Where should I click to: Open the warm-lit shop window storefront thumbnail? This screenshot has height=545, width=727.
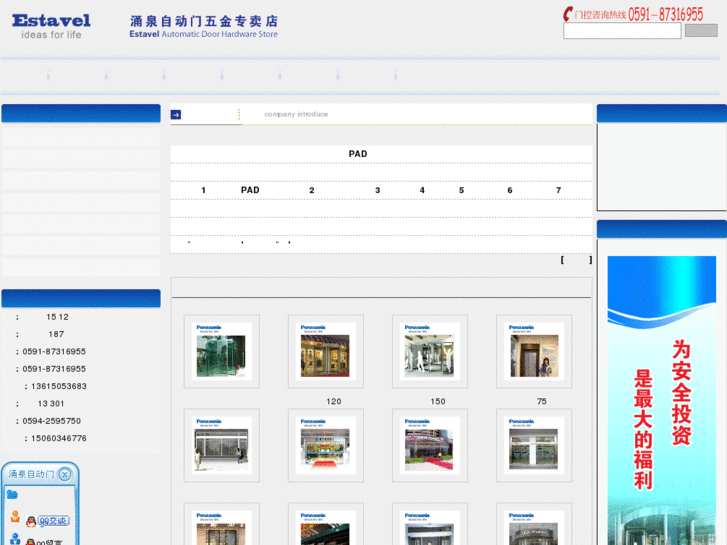(325, 351)
